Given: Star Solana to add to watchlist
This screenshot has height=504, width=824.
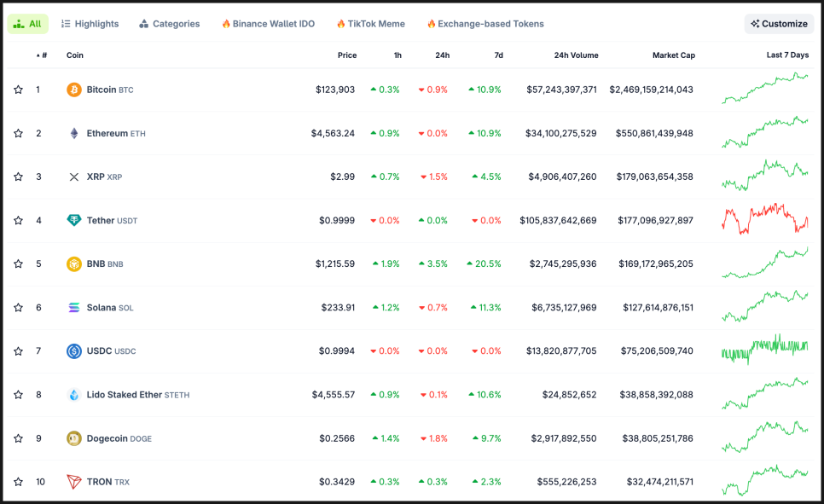Looking at the screenshot, I should 18,308.
